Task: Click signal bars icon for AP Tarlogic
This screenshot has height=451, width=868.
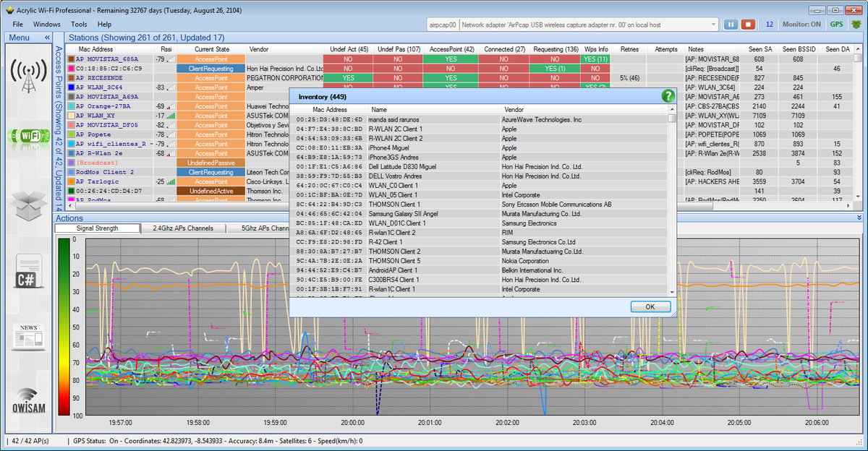Action: (169, 181)
